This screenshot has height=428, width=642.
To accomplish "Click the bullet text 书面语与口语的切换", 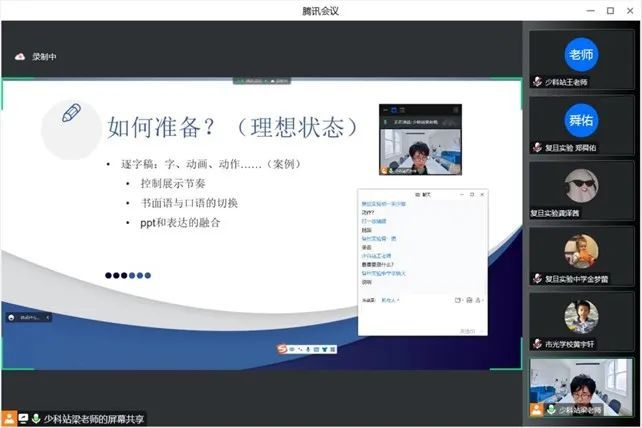I will 189,203.
